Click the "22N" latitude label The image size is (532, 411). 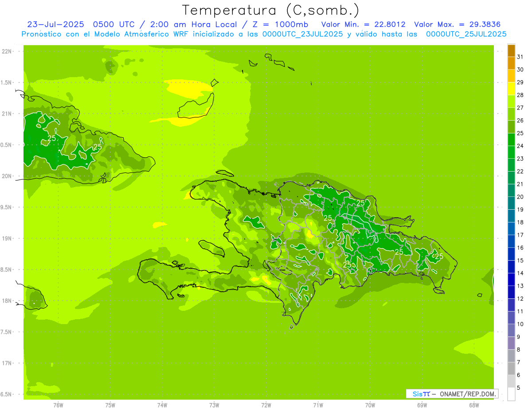tap(7, 51)
